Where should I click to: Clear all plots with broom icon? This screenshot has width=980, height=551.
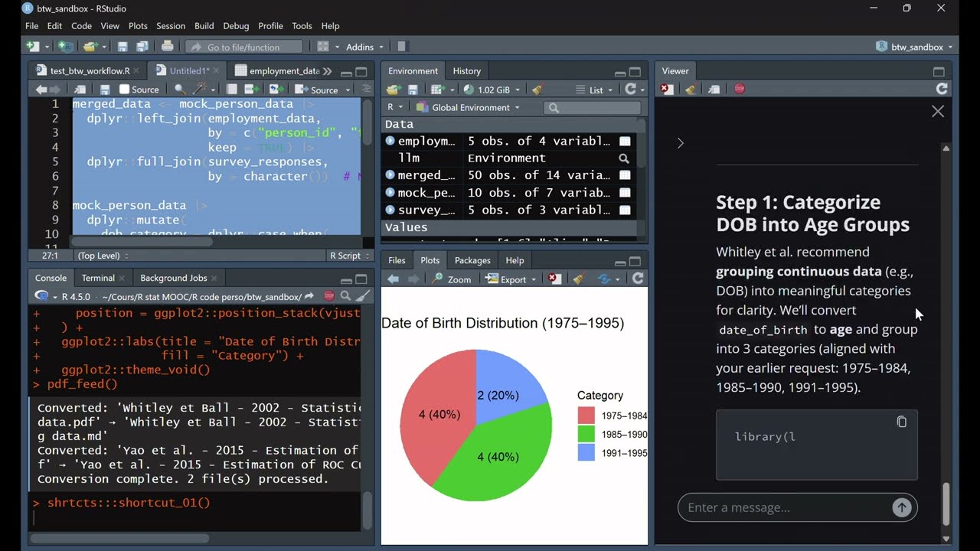pyautogui.click(x=578, y=279)
